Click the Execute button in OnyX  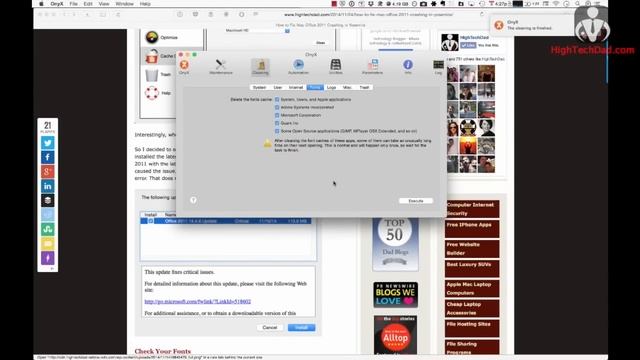pos(416,201)
